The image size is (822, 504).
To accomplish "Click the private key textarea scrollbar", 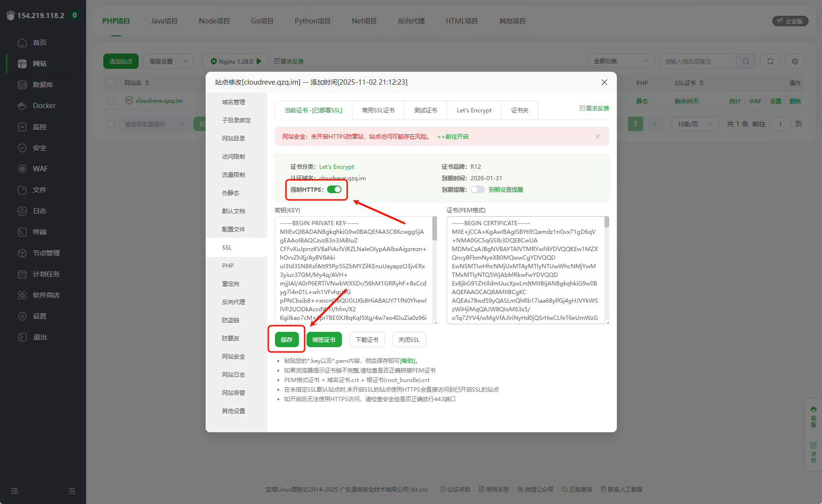I will (x=435, y=229).
